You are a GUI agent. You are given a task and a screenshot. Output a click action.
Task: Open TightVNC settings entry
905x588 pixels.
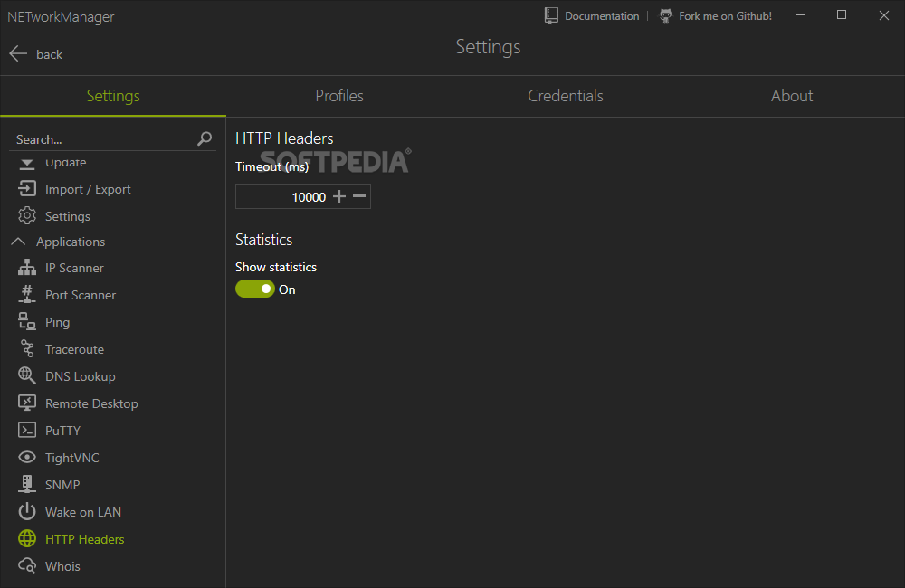pyautogui.click(x=72, y=458)
